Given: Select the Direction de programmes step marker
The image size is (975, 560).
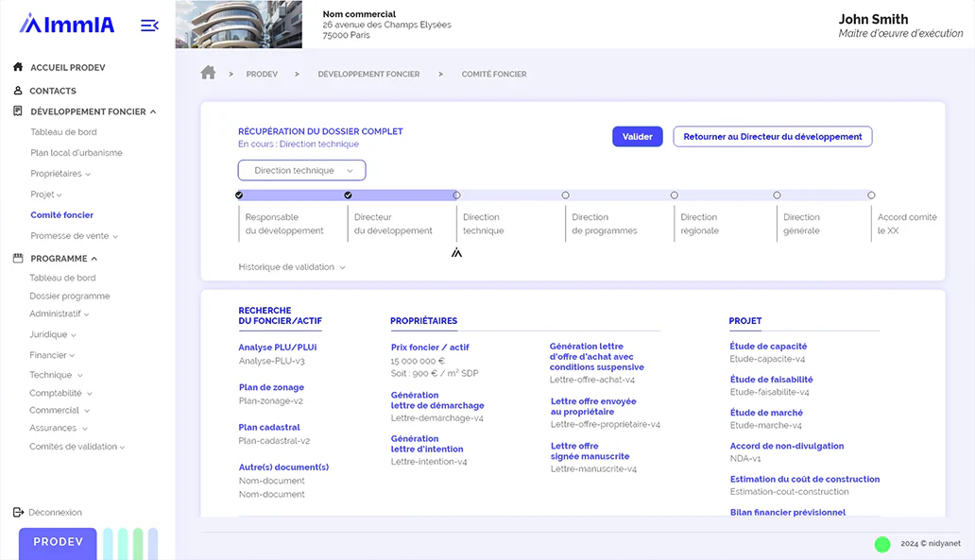Looking at the screenshot, I should click(565, 195).
